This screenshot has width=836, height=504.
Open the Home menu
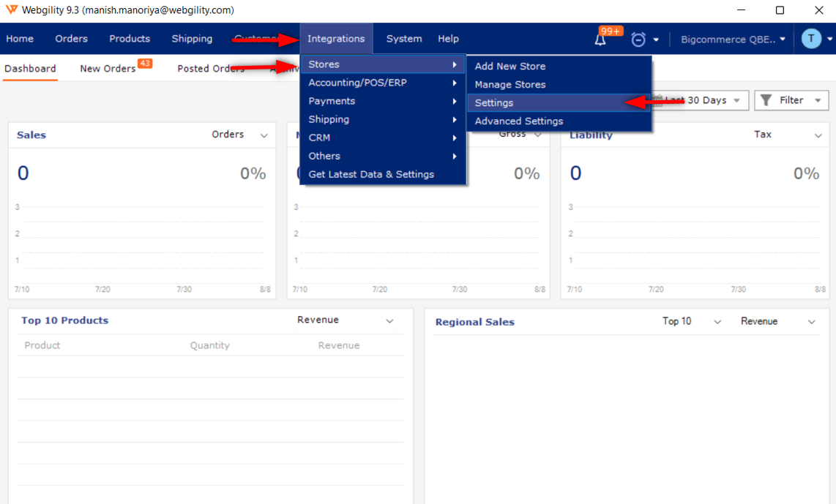(20, 38)
